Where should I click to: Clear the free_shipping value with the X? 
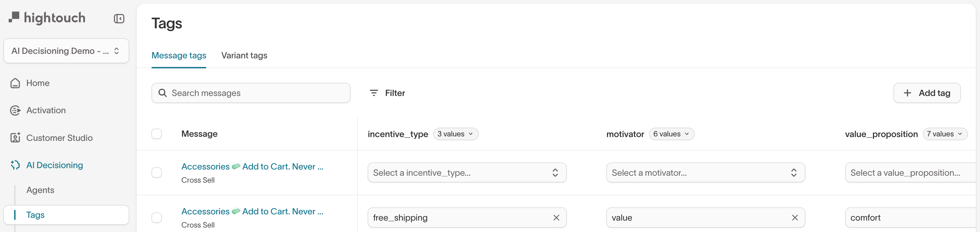click(x=556, y=217)
